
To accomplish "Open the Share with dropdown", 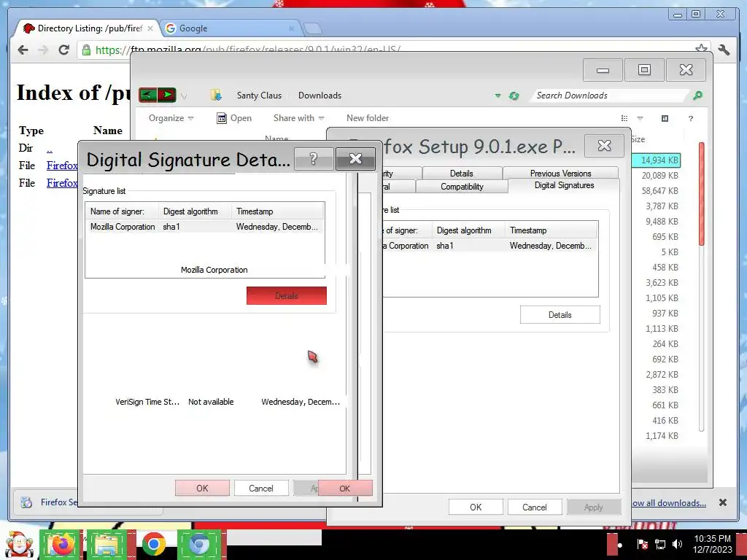I will point(298,118).
